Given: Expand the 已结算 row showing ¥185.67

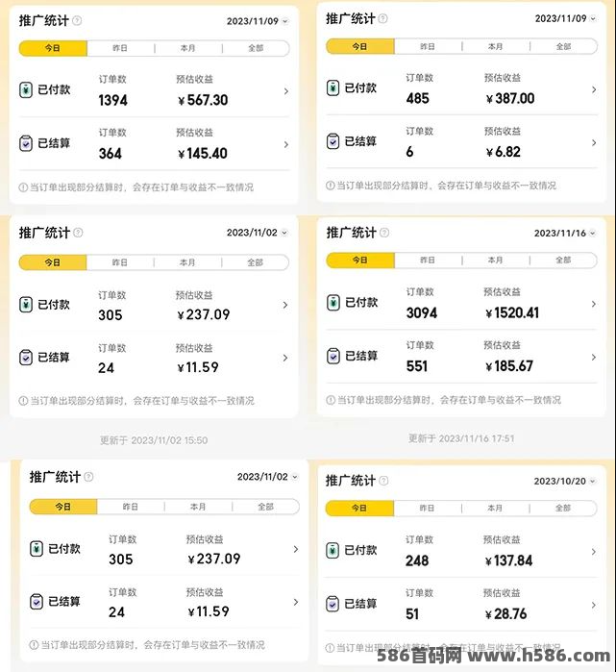Looking at the screenshot, I should 462,357.
